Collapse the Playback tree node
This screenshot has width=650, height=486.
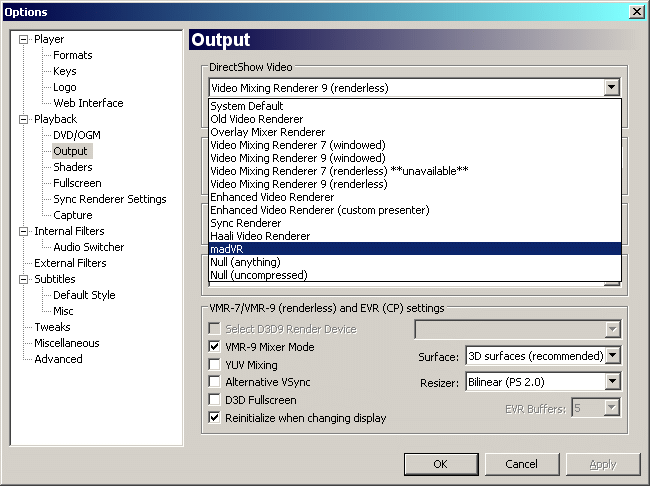pyautogui.click(x=24, y=119)
